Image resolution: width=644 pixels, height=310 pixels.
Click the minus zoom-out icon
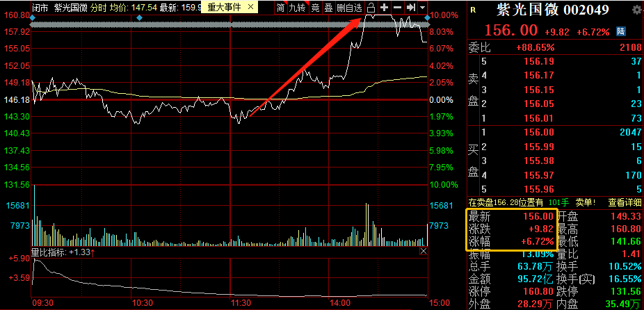(x=397, y=8)
